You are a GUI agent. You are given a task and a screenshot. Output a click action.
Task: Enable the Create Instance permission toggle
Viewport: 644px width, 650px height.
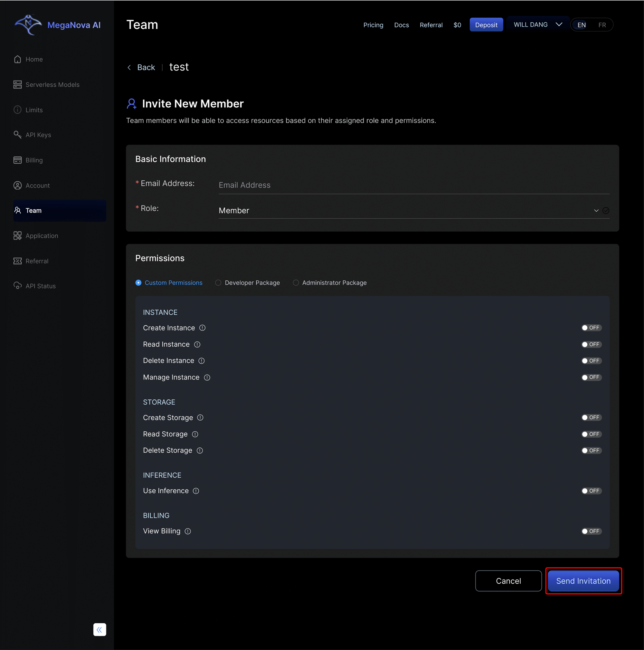(591, 328)
